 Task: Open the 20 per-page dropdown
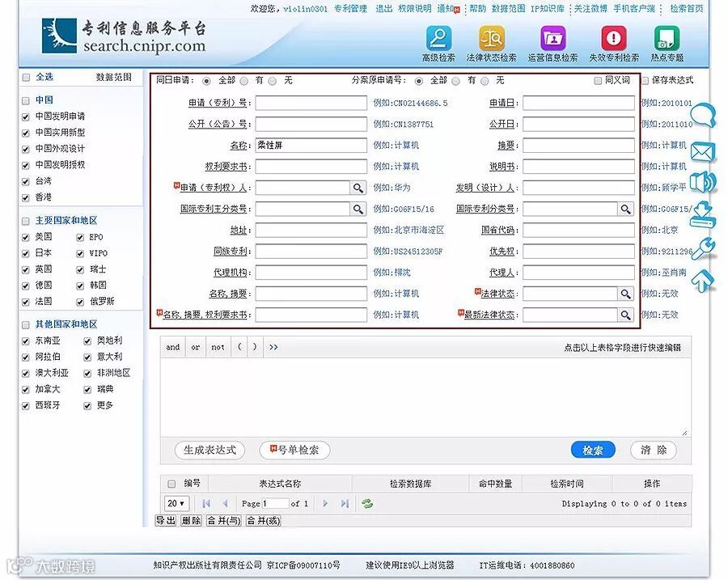pyautogui.click(x=176, y=503)
